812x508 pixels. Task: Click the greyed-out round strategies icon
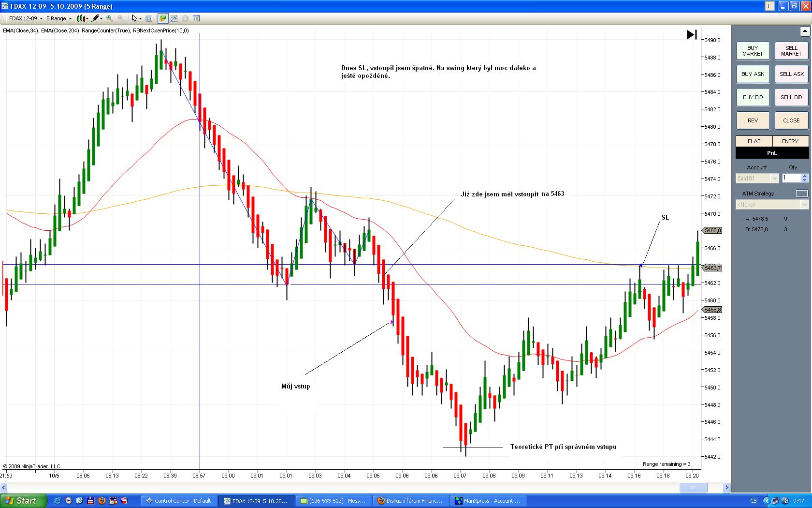pyautogui.click(x=185, y=18)
